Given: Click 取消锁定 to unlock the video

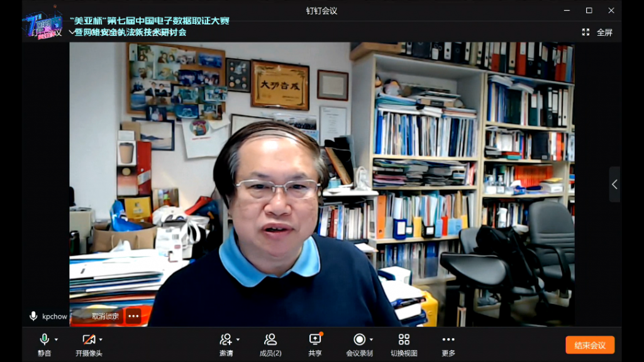Looking at the screenshot, I should click(105, 316).
